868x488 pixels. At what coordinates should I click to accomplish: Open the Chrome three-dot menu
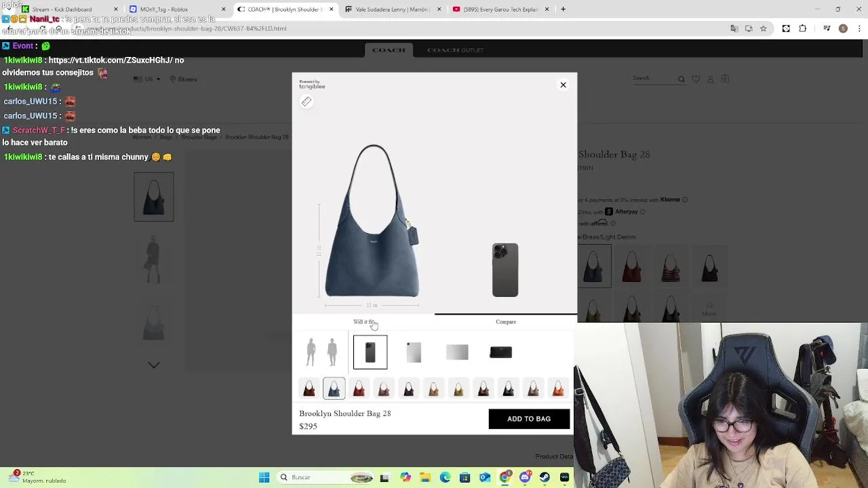pyautogui.click(x=860, y=28)
